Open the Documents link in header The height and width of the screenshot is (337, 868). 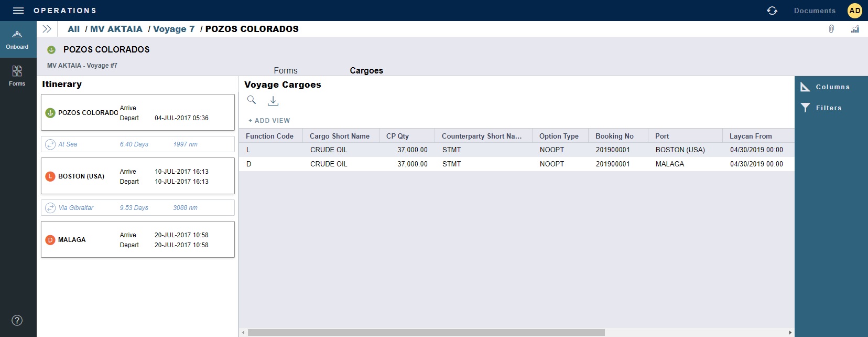(815, 11)
